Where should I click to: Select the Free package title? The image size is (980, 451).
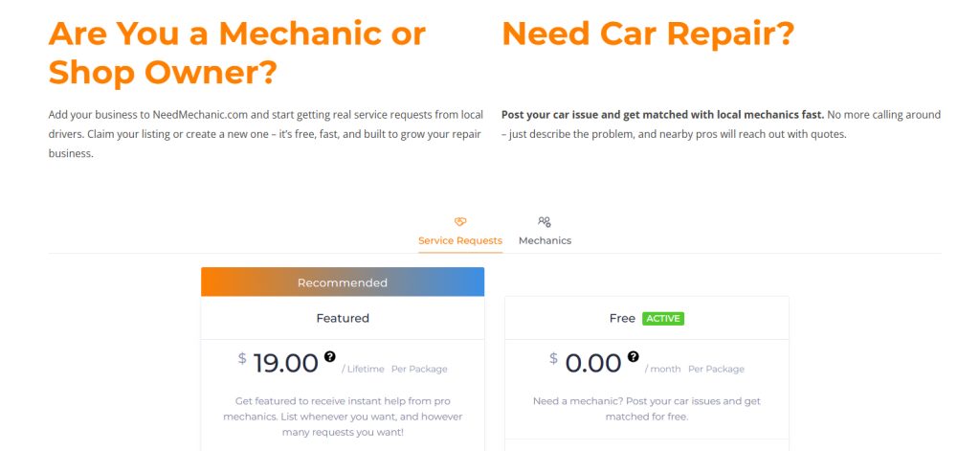click(x=622, y=318)
